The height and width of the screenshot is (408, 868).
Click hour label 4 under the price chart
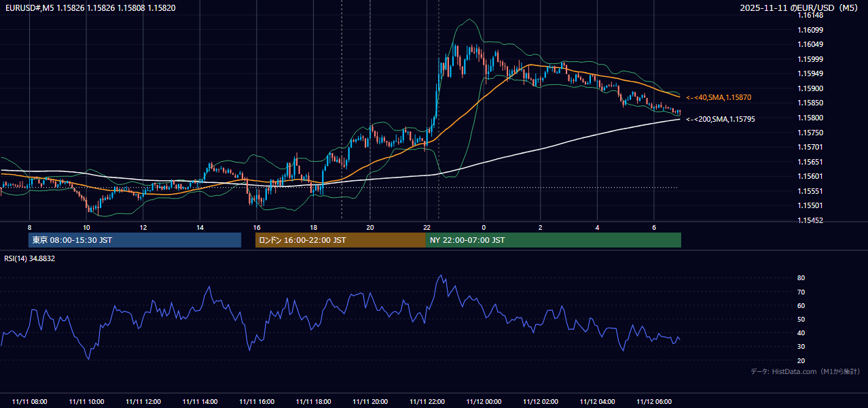point(597,227)
